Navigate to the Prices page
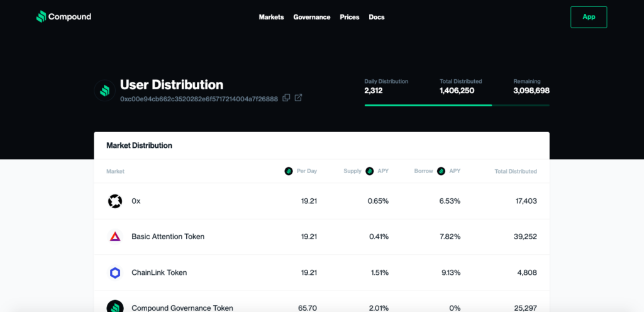The width and height of the screenshot is (644, 312). 349,17
